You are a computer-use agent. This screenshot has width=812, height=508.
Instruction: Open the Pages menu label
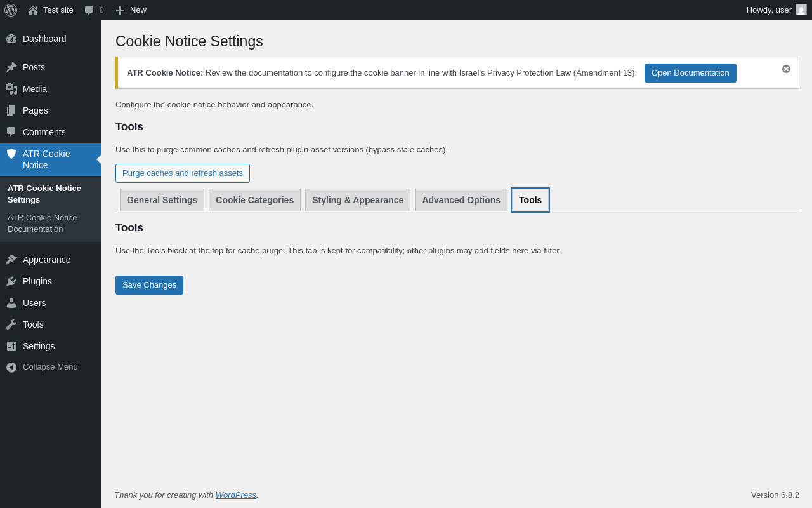(36, 110)
